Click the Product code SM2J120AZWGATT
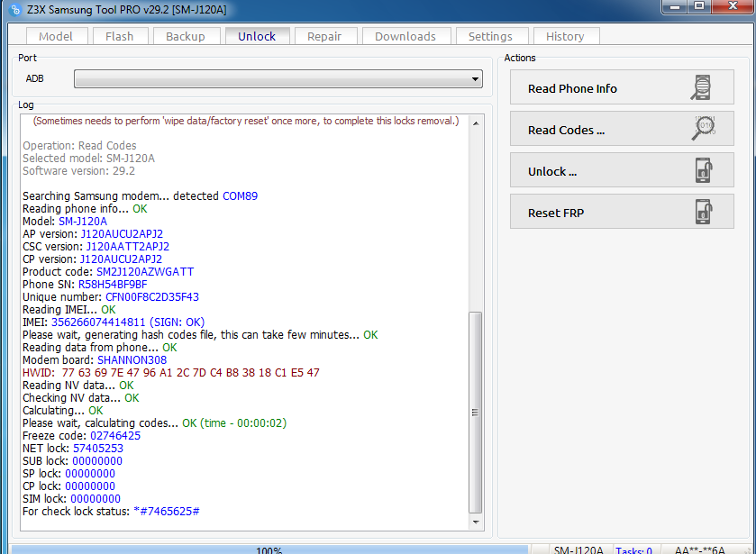The height and width of the screenshot is (554, 756). click(145, 272)
